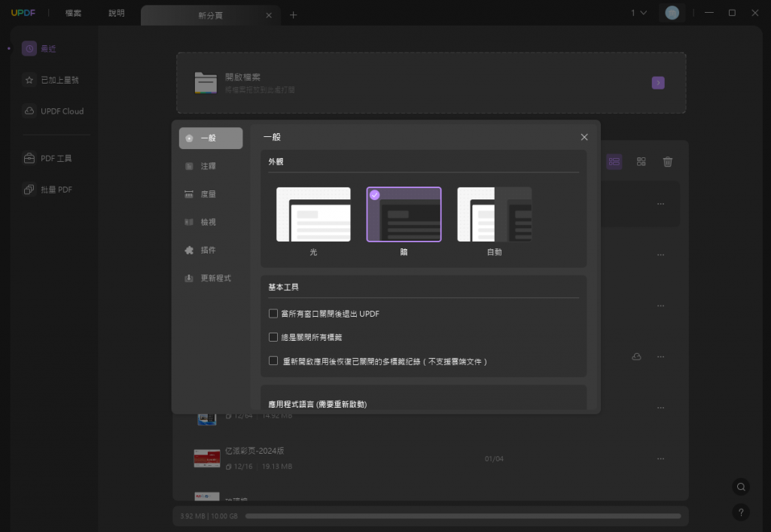Click the 新分頁 tab title

[210, 15]
